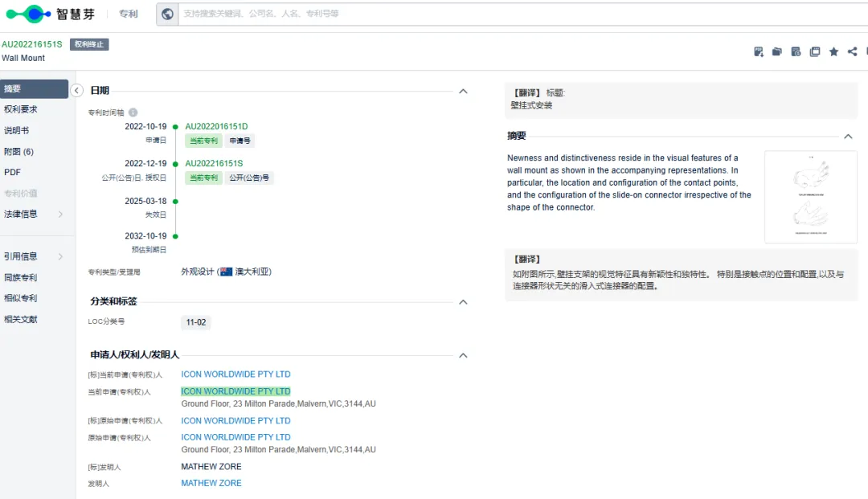The image size is (868, 499).
Task: Click the 申请号 tag
Action: point(240,141)
